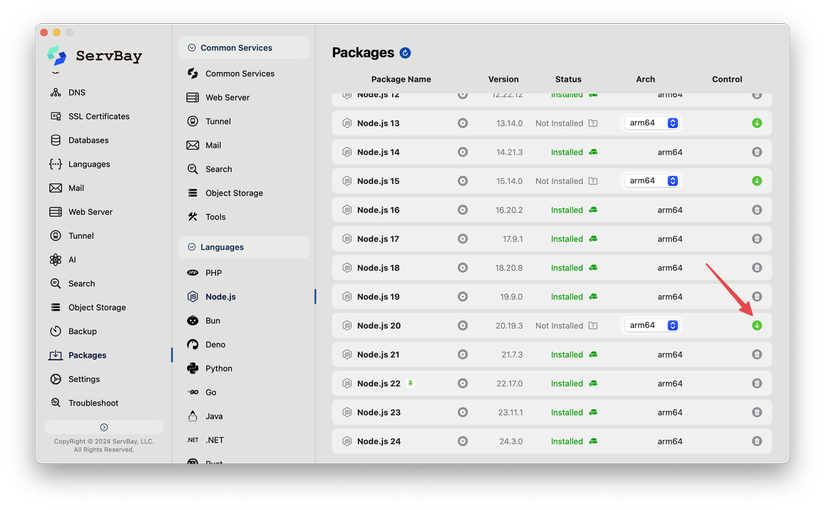Viewport: 825px width, 510px height.
Task: Open the arm64 dropdown for Node.js 20
Action: pos(652,325)
